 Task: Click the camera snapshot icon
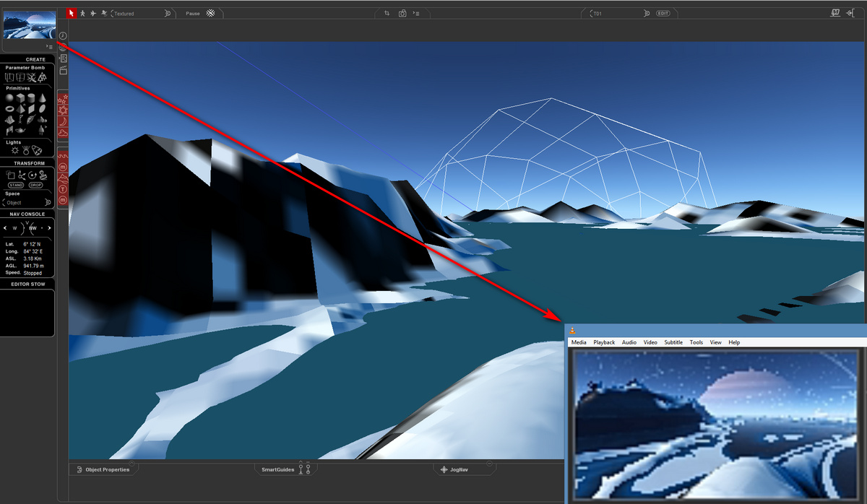coord(402,13)
